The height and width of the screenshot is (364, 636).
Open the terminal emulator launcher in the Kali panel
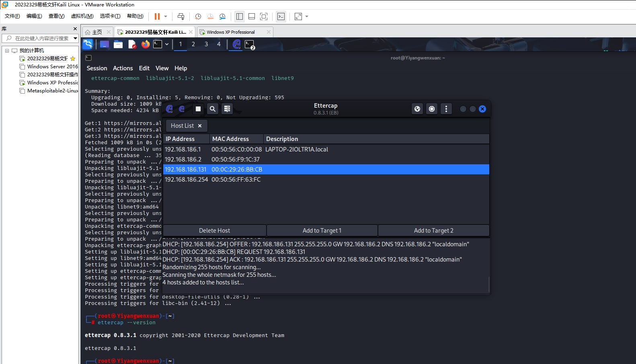tap(158, 44)
